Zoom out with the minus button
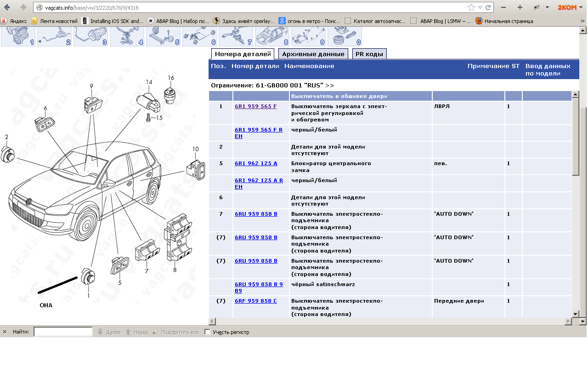This screenshot has width=588, height=368. coord(504,7)
